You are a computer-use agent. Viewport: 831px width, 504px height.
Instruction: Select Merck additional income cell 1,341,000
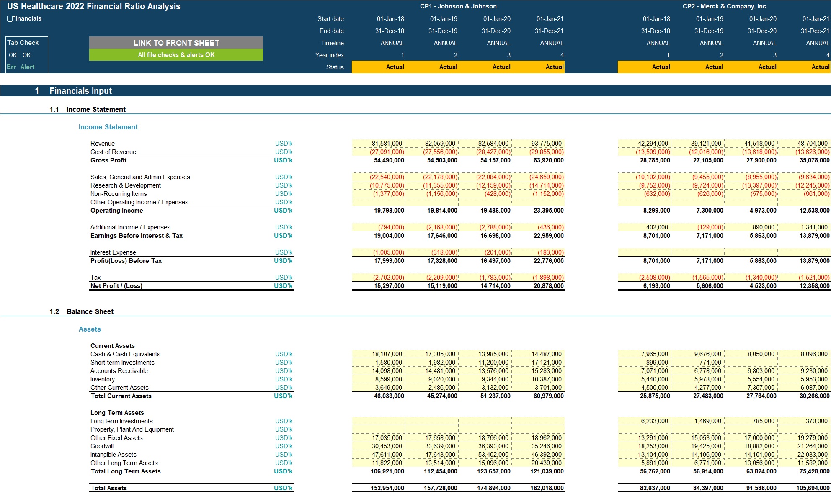(804, 227)
